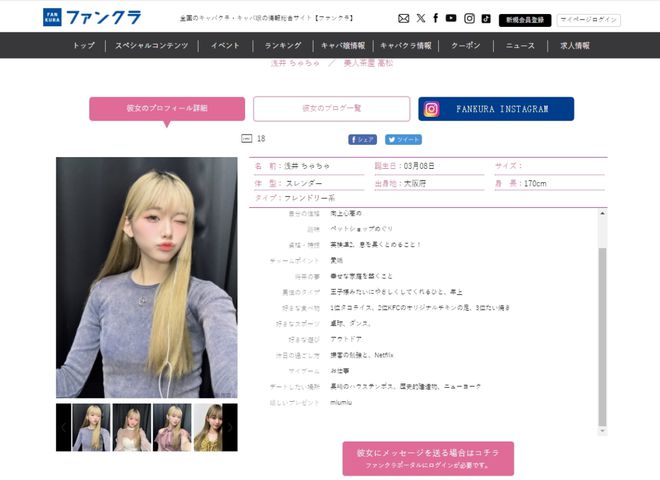Viewport: 660px width, 480px height.
Task: Open the X (Twitter) icon in header
Action: pyautogui.click(x=420, y=18)
